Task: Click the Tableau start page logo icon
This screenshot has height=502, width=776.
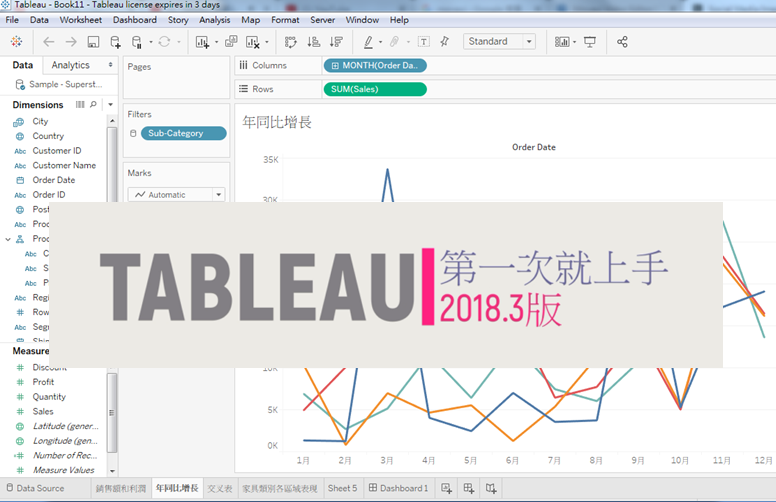Action: click(16, 42)
